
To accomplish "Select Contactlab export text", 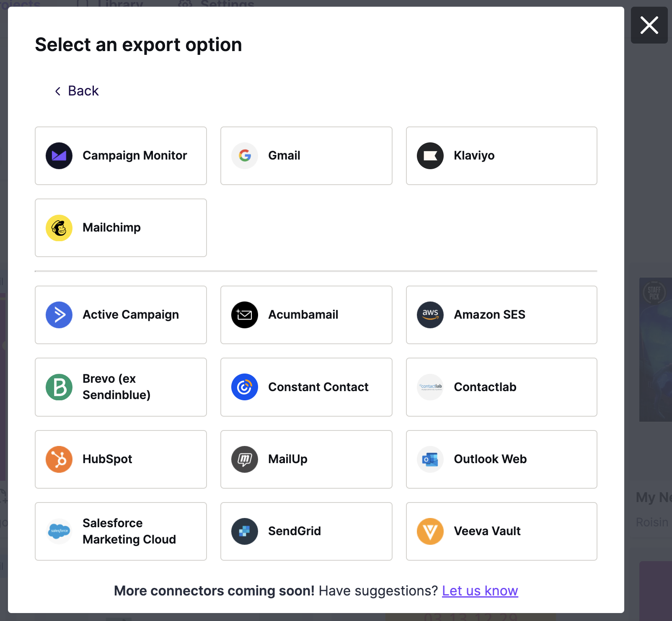I will tap(485, 387).
